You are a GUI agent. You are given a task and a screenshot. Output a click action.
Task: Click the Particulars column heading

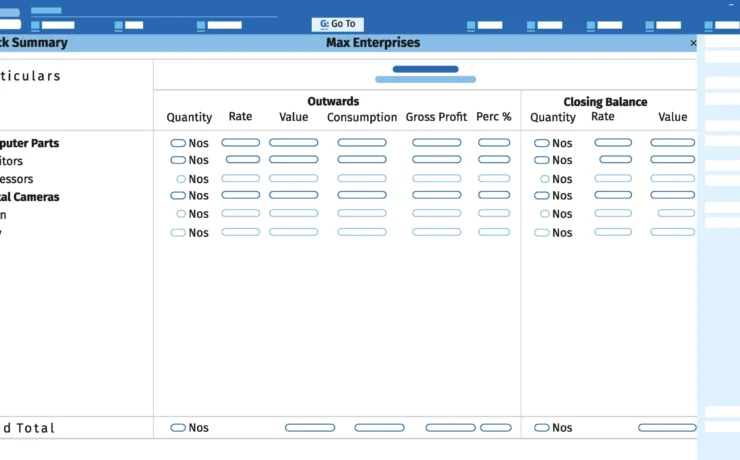[30, 76]
